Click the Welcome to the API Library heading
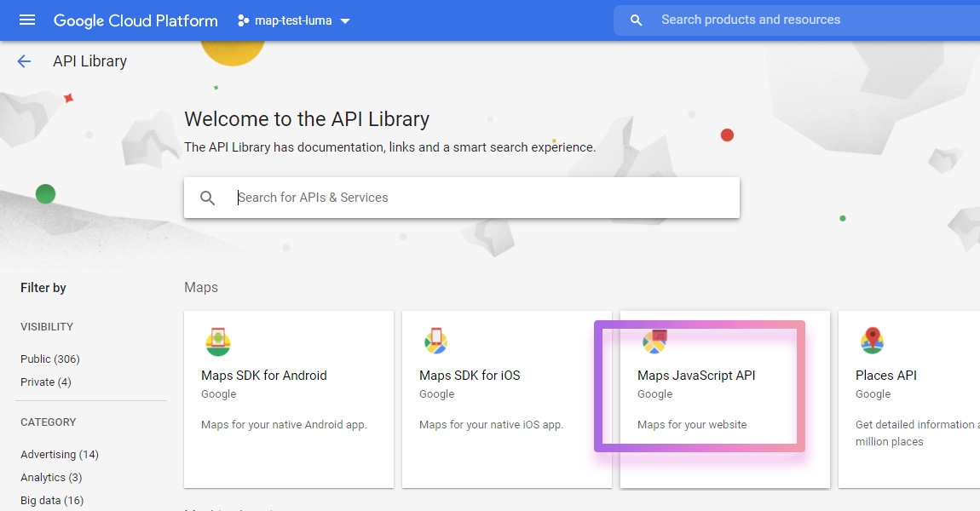This screenshot has width=980, height=511. pos(307,119)
